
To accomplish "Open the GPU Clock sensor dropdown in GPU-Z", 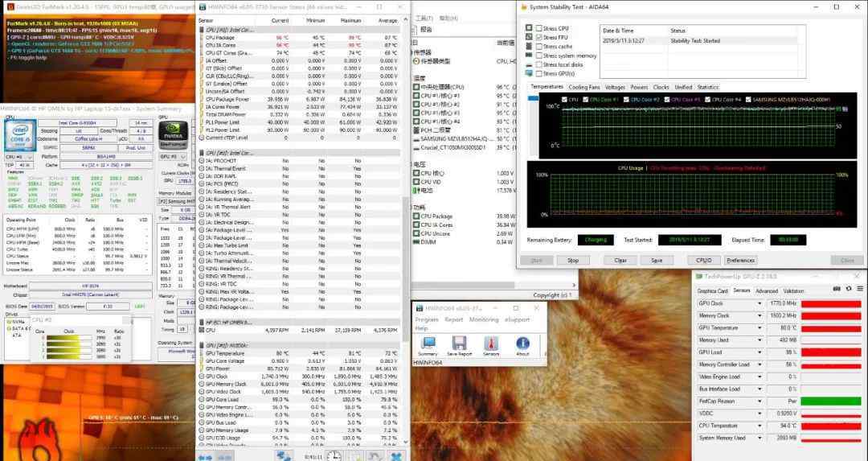I will coord(759,303).
